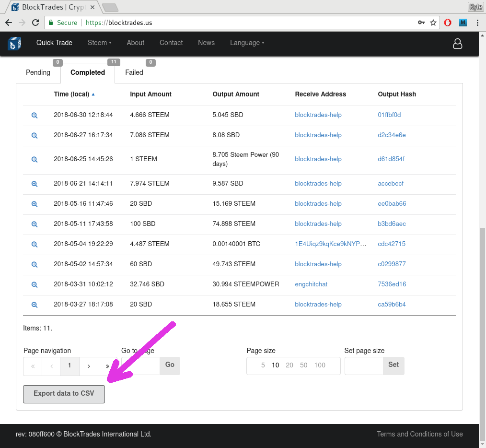The height and width of the screenshot is (448, 486).
Task: View details for 2018-05-02 14:57:34 transaction
Action: click(35, 265)
